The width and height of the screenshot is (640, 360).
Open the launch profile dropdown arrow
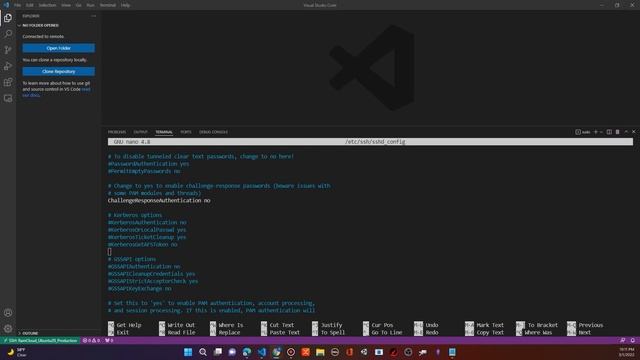point(601,132)
